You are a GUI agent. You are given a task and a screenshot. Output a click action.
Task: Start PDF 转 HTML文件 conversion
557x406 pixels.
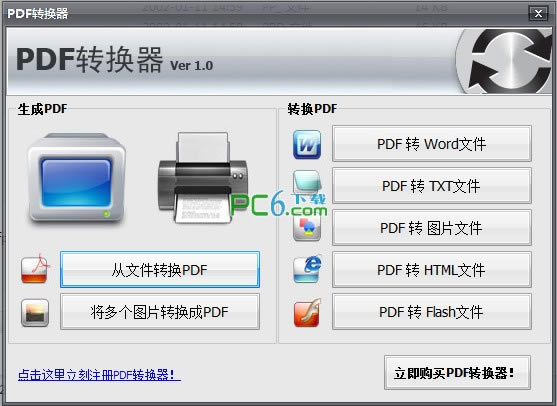click(x=432, y=270)
